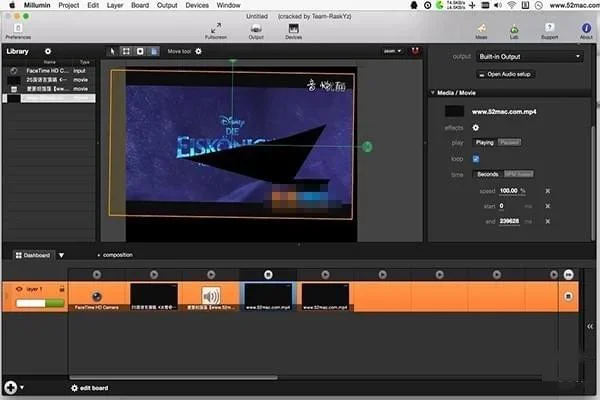The image size is (600, 400).
Task: Reset end value with its X icon
Action: click(548, 221)
